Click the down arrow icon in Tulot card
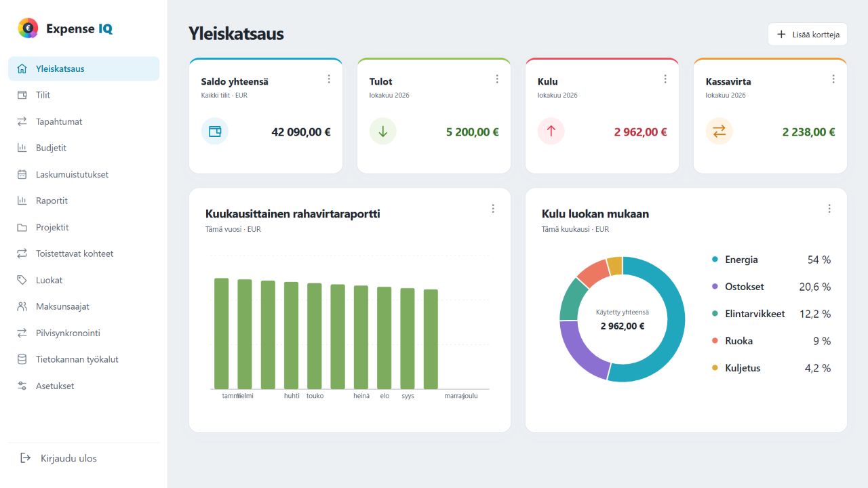This screenshot has width=868, height=488. [x=383, y=131]
